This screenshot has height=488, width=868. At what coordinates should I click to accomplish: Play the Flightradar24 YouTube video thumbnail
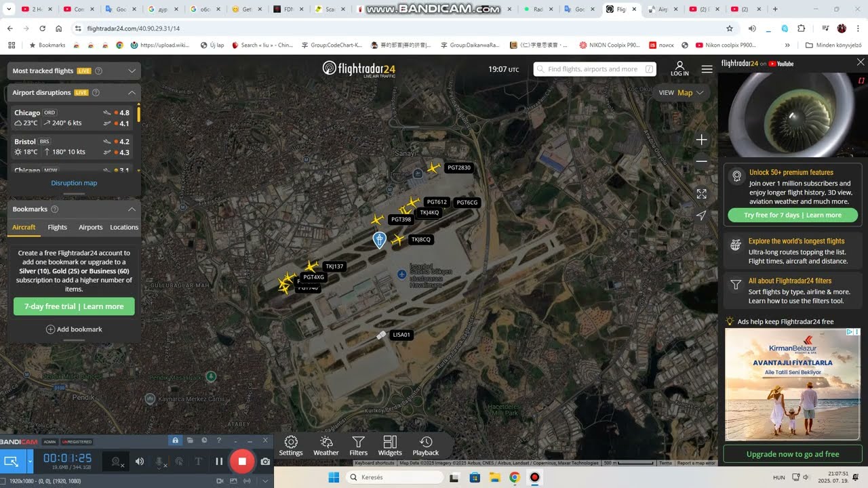793,114
